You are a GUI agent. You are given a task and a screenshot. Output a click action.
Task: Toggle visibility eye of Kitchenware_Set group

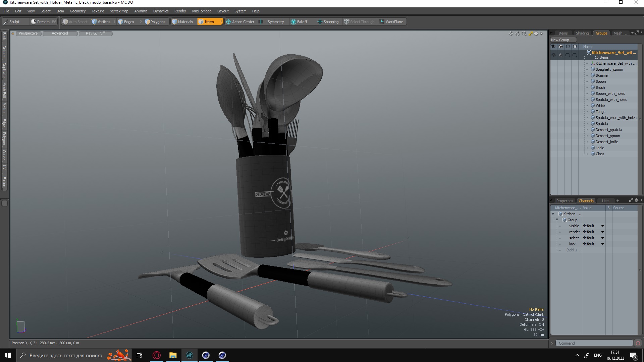click(x=553, y=55)
